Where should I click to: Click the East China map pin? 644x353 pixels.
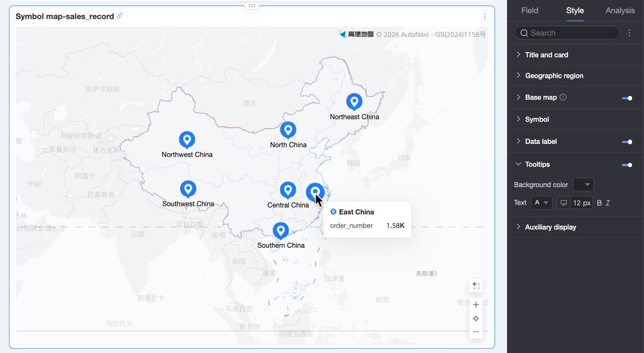tap(315, 193)
